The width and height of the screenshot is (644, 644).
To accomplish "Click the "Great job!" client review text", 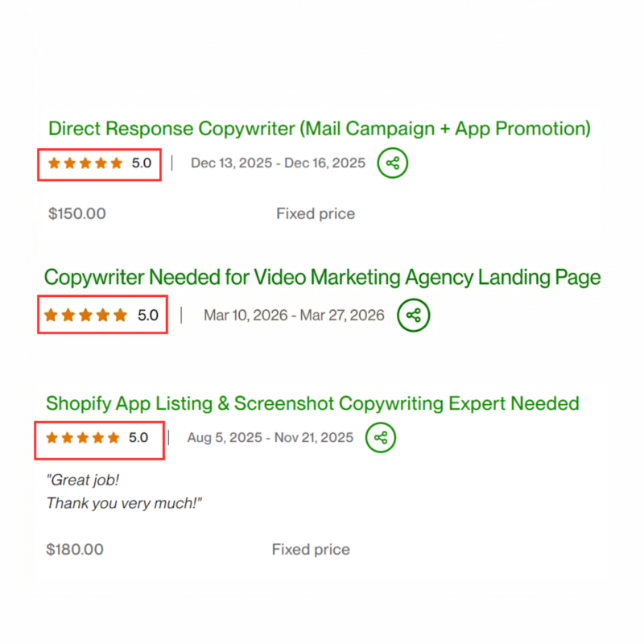I will (x=83, y=481).
